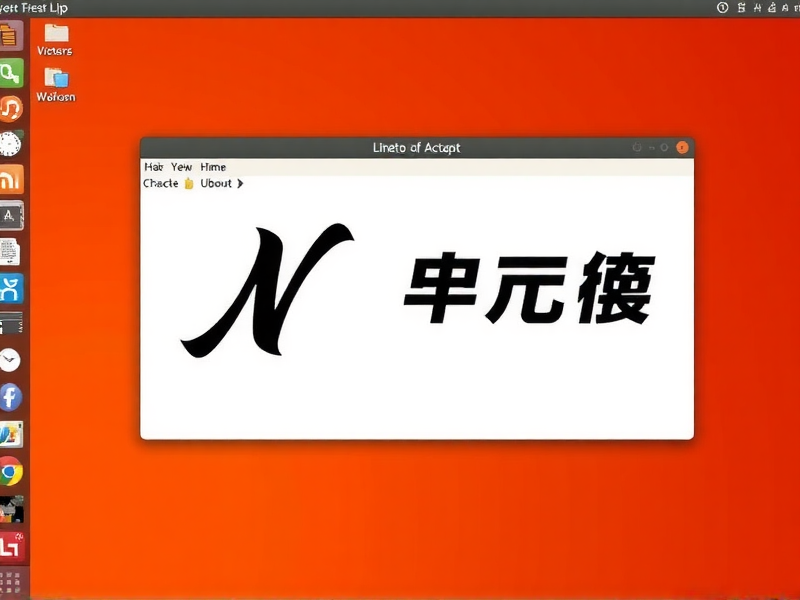The width and height of the screenshot is (800, 600).
Task: Open the Yew menu
Action: (180, 166)
